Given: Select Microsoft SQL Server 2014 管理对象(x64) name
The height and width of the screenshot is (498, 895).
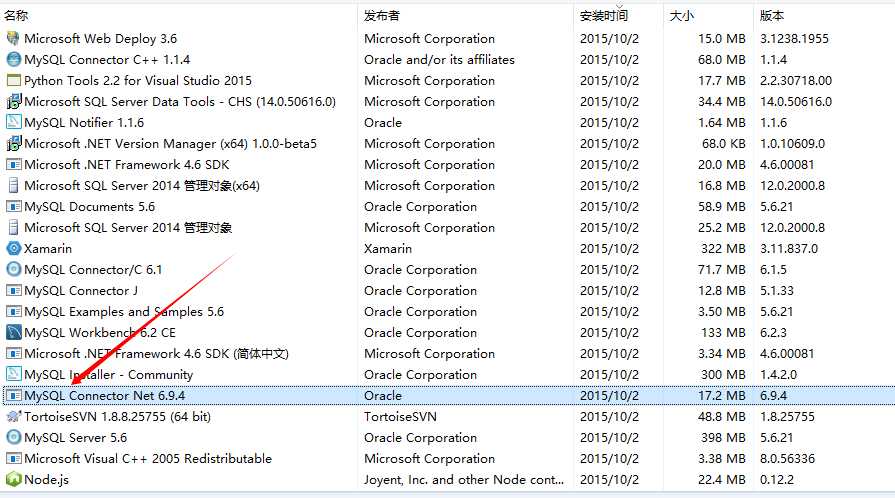Looking at the screenshot, I should [x=142, y=186].
